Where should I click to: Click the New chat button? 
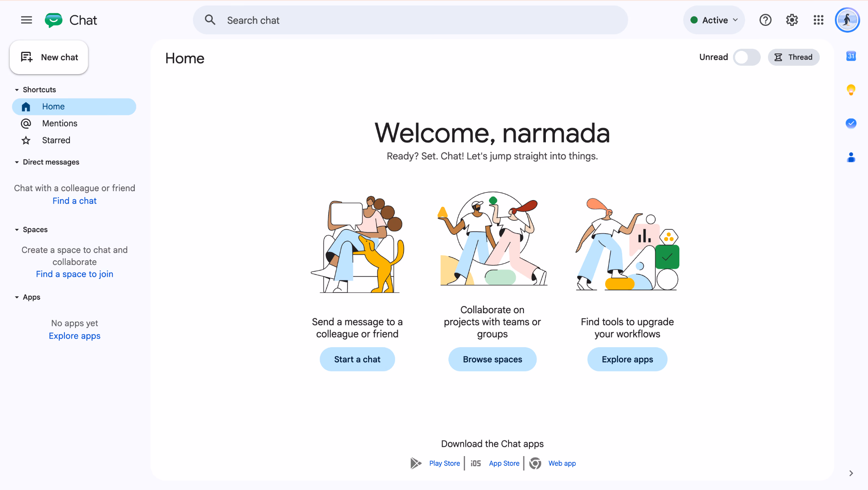click(x=49, y=57)
